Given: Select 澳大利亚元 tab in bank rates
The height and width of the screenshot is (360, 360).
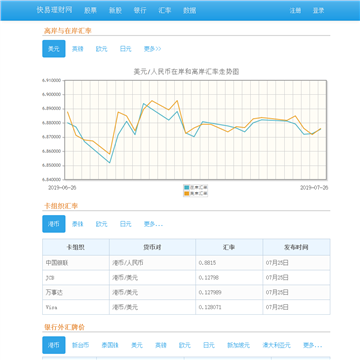Looking at the screenshot, I should point(276,345).
